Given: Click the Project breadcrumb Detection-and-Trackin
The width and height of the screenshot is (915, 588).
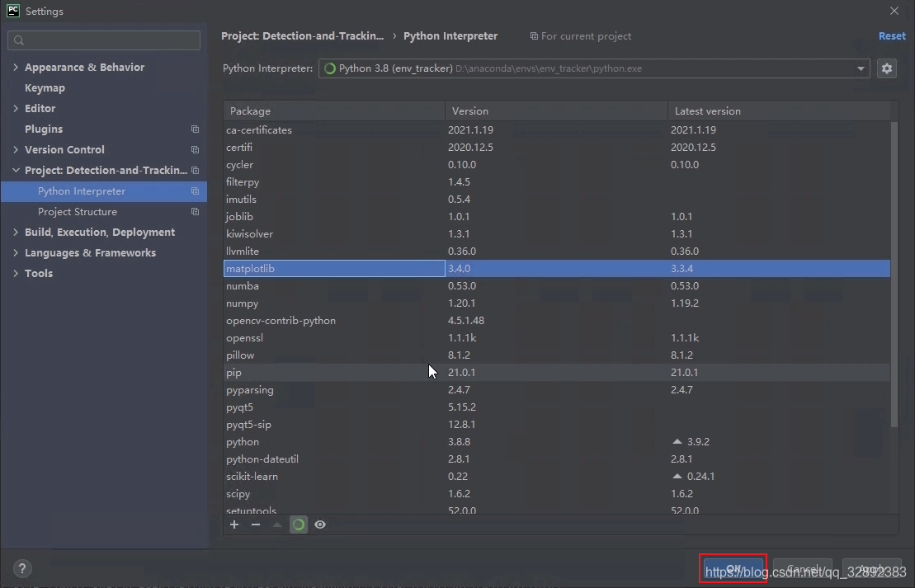Looking at the screenshot, I should pyautogui.click(x=302, y=36).
